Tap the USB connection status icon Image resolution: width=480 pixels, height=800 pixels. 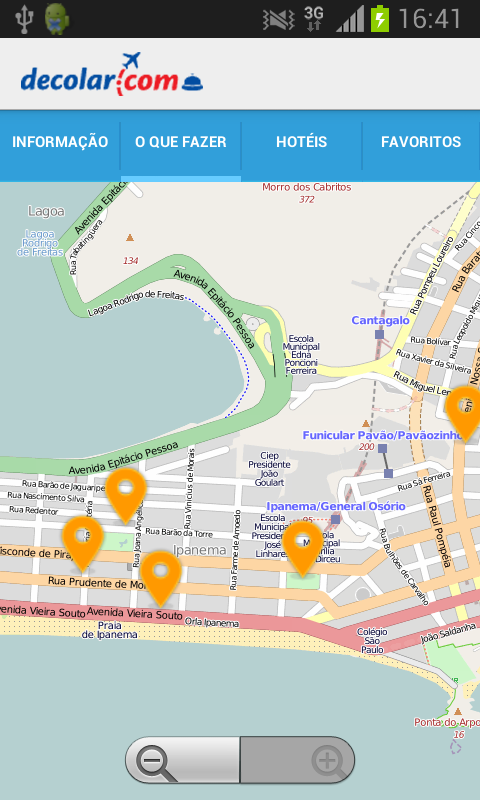pos(23,19)
